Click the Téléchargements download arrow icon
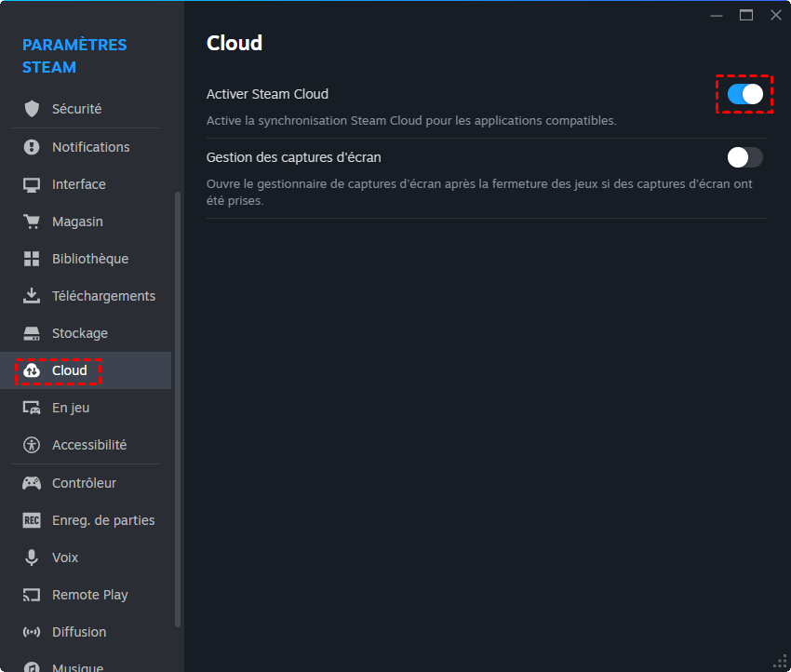This screenshot has height=672, width=791. point(33,296)
